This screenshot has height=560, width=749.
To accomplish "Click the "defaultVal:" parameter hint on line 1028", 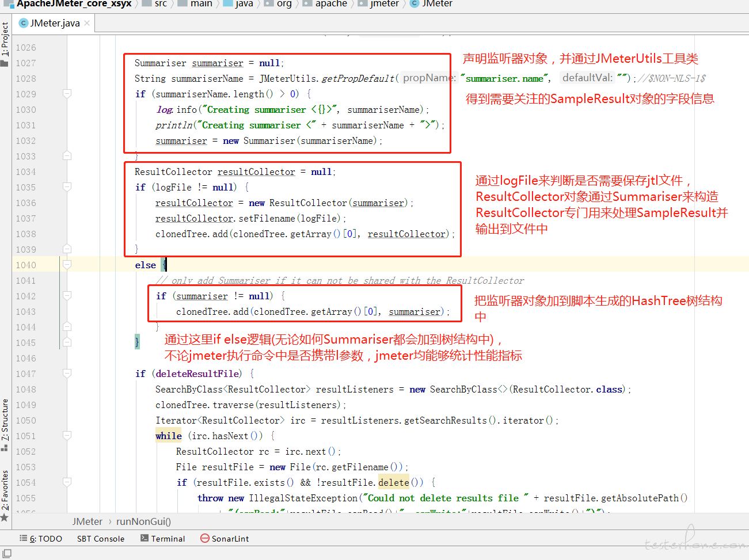I will click(587, 78).
